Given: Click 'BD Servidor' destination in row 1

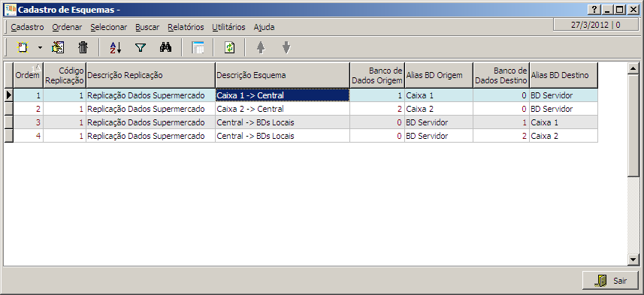Looking at the screenshot, I should pos(564,95).
